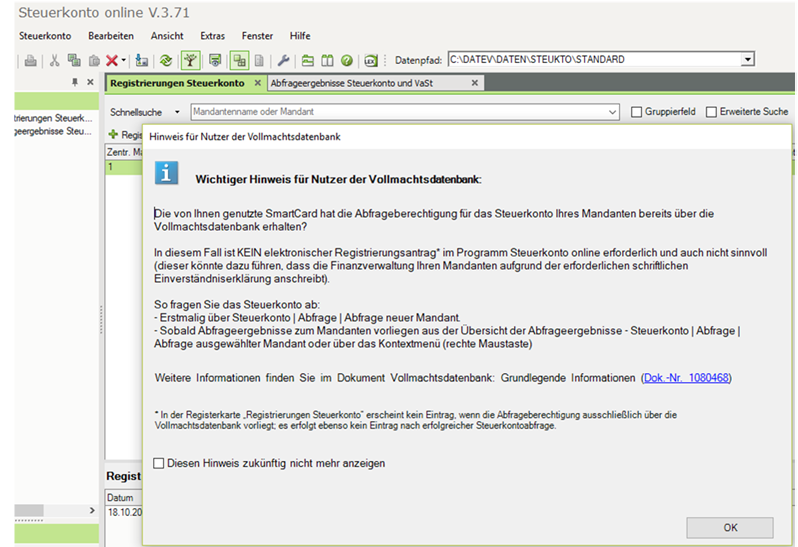Screen dimensions: 798x547
Task: Close the Abfrageergebnisse Steuerkonto und VaSt tab
Action: point(474,82)
